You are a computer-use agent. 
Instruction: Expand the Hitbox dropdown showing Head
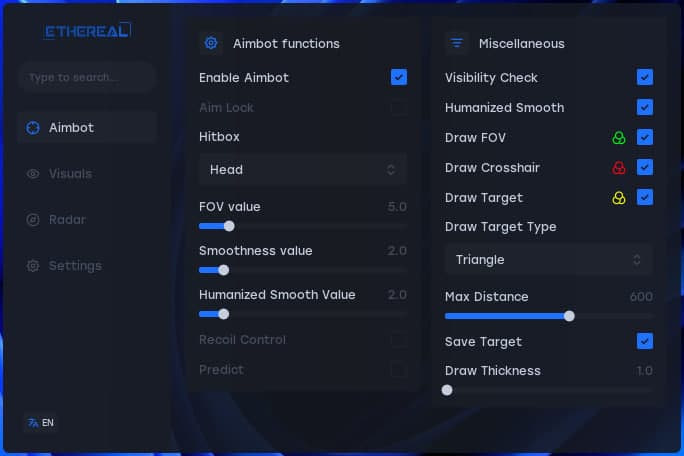(x=303, y=170)
